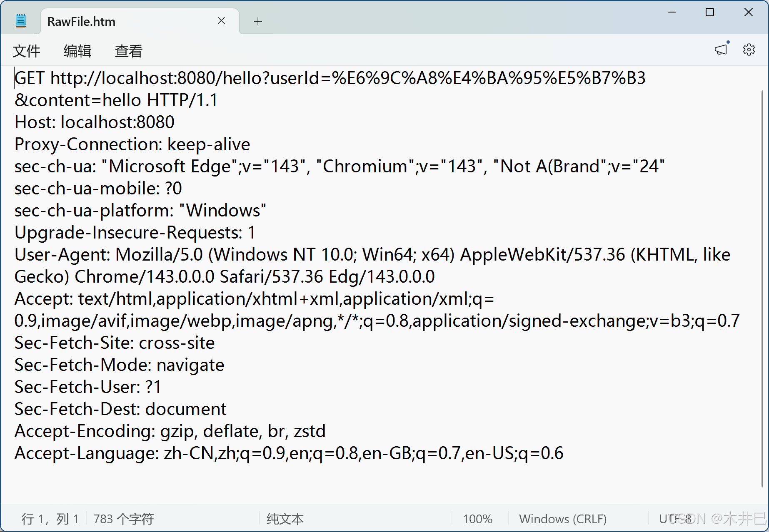
Task: Select the RawFile.htm tab
Action: [x=140, y=21]
